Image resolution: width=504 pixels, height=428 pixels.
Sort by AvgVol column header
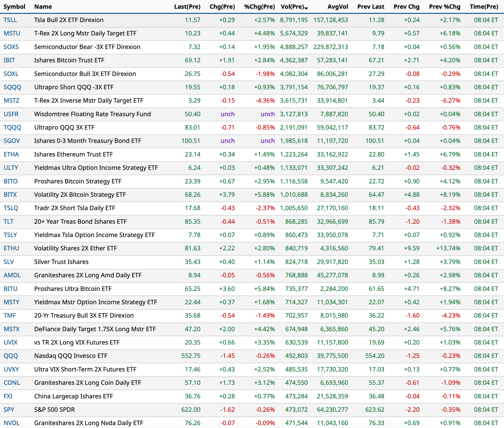click(337, 7)
